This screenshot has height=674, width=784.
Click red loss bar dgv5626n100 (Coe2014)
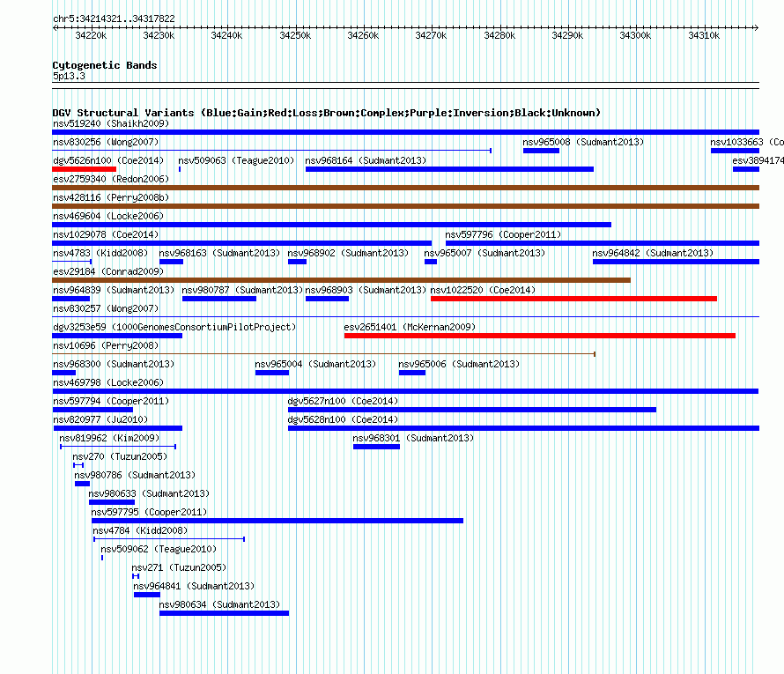coord(84,169)
